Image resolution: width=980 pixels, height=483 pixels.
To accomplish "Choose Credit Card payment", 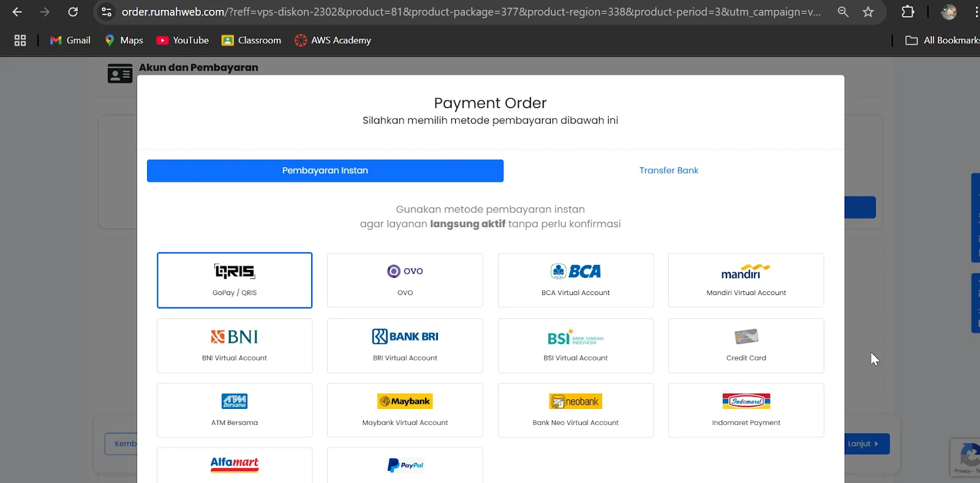I will point(746,346).
